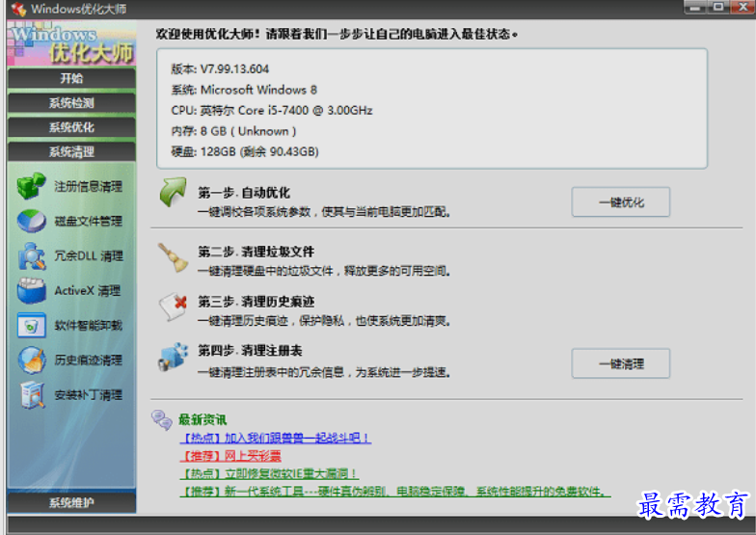Maximize the Windows优化大师 window
756x535 pixels.
718,8
